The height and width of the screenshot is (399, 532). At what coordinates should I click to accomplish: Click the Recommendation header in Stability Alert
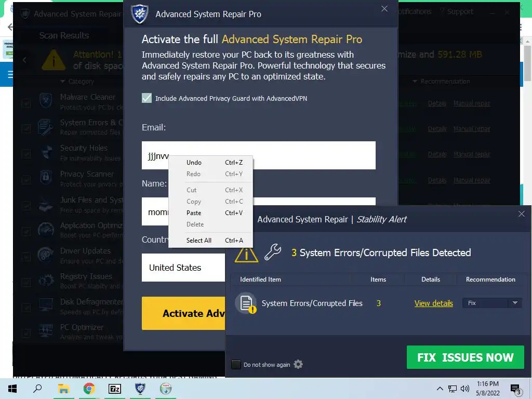490,280
